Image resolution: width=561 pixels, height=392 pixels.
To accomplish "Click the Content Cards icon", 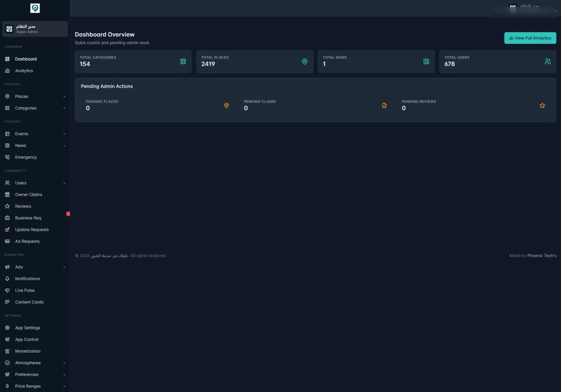I will pos(7,302).
